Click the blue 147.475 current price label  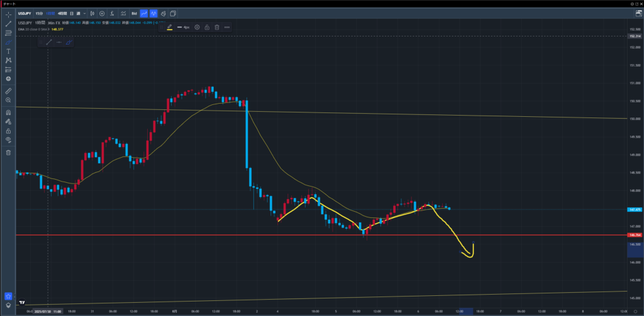click(x=635, y=209)
